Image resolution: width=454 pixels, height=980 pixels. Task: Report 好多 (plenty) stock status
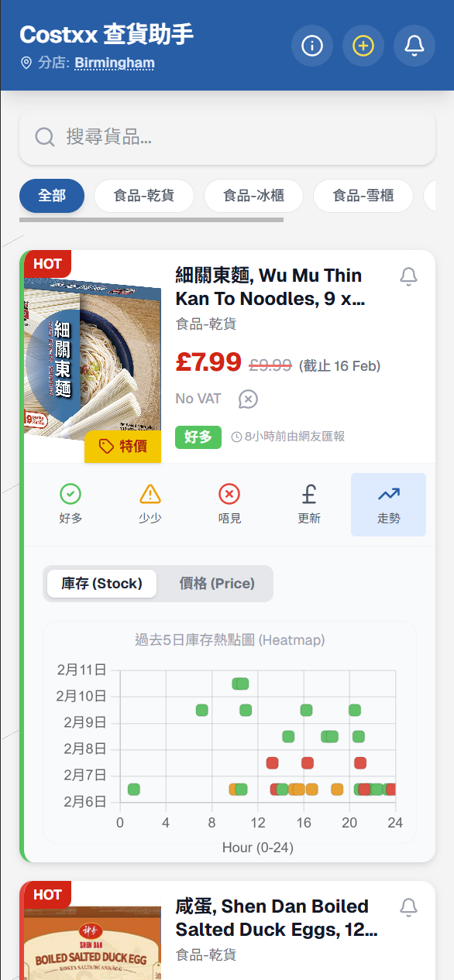click(x=71, y=505)
